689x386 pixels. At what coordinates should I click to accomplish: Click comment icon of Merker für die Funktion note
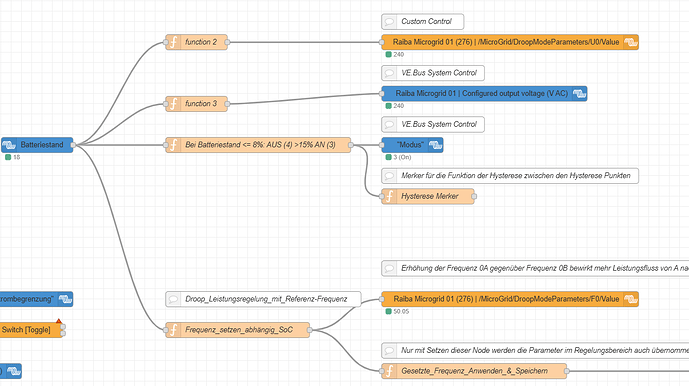click(x=389, y=176)
